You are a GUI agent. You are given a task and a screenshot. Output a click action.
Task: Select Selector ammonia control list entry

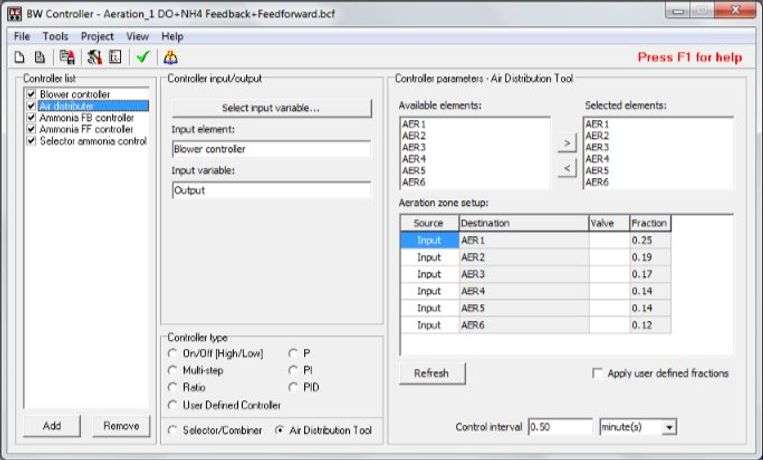93,141
